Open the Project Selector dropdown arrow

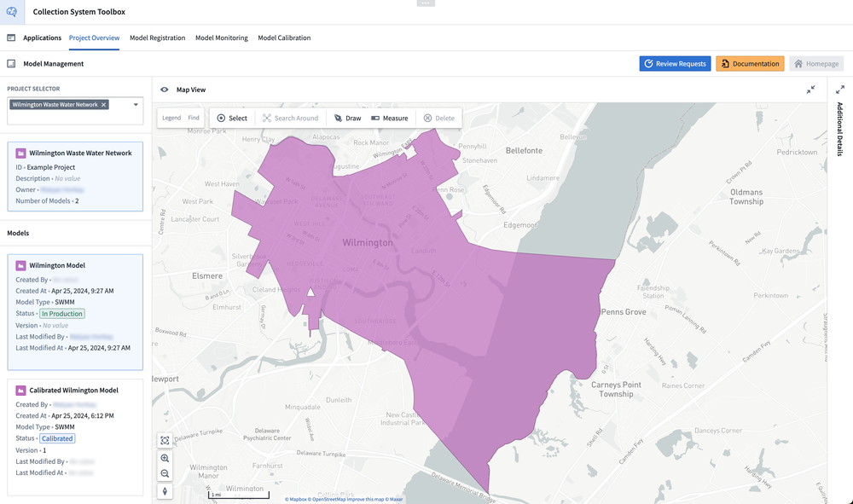[136, 105]
